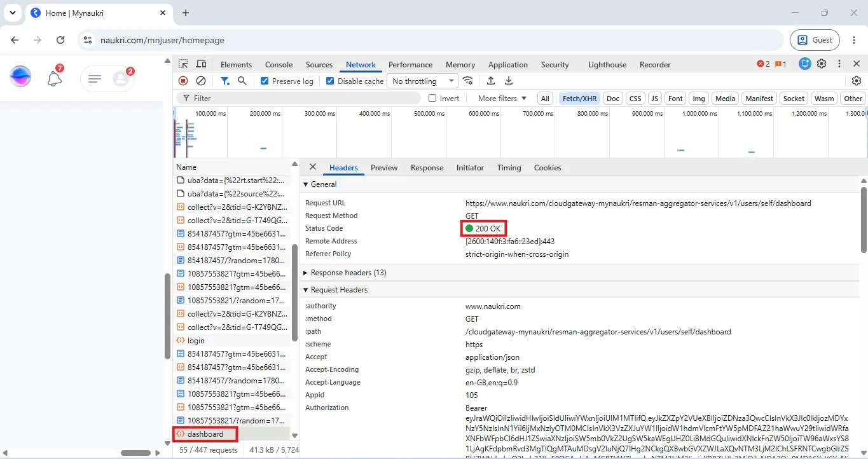Click the request list vertical scrollbar

[294, 293]
